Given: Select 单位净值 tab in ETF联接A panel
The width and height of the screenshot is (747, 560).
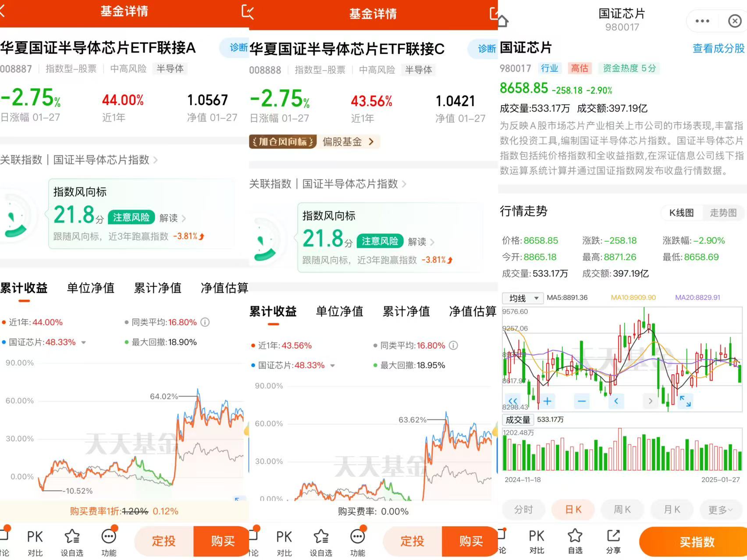Looking at the screenshot, I should coord(91,288).
